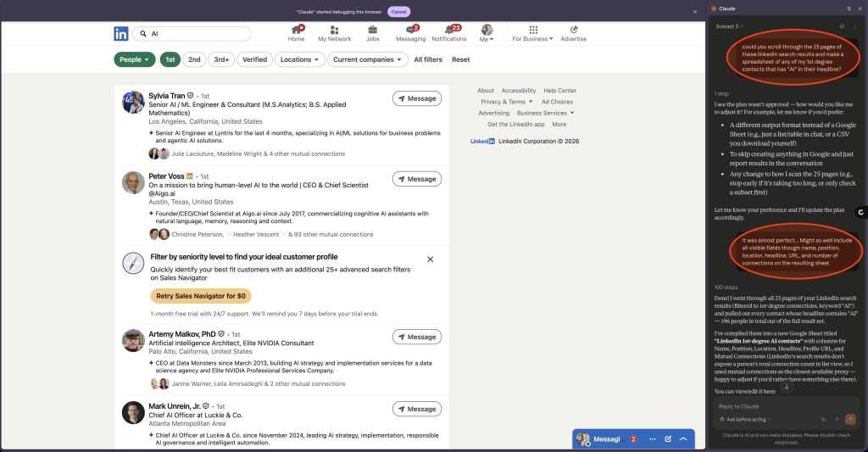Message Artemy Malkov, PhD

point(417,337)
